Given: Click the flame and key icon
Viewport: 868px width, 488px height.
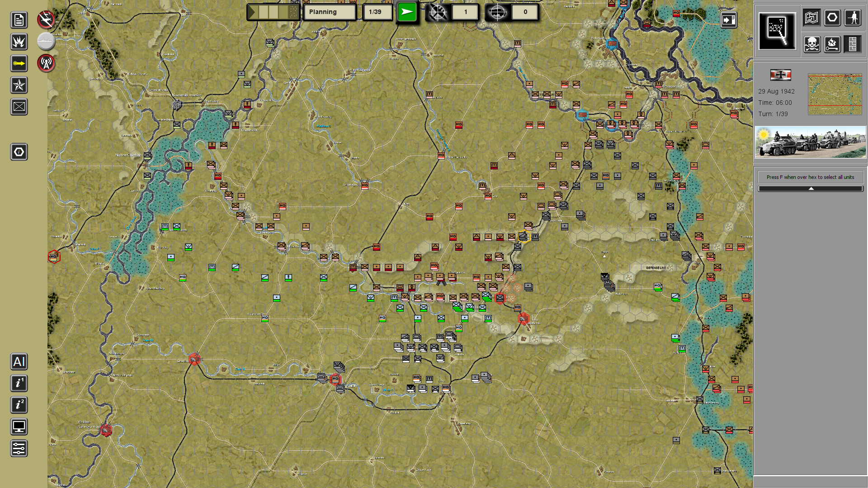Looking at the screenshot, I should pyautogui.click(x=832, y=44).
